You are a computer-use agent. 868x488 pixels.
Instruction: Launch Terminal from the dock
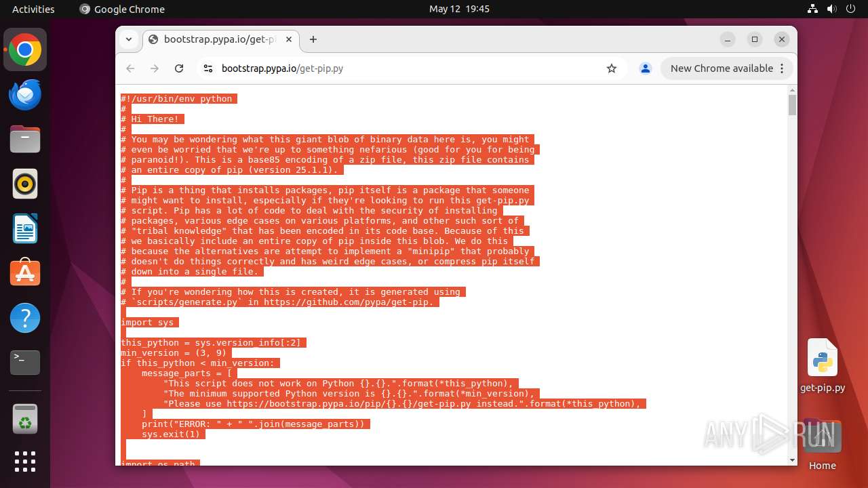[x=25, y=363]
